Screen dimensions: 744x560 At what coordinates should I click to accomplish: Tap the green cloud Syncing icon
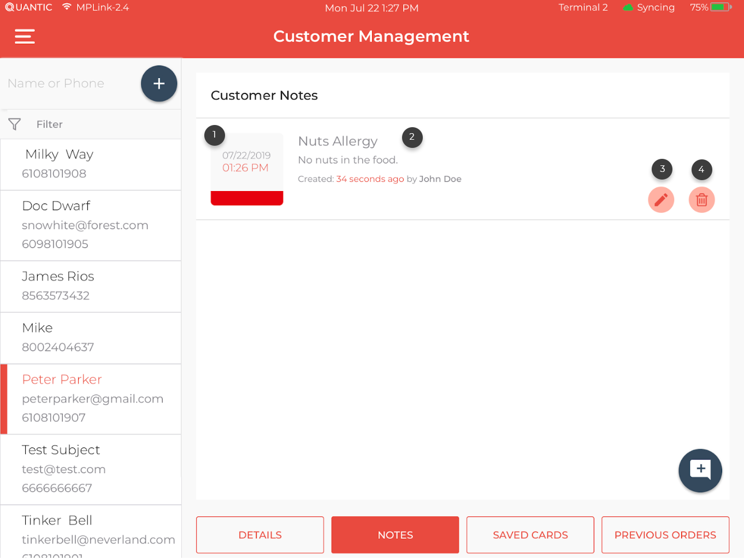(x=628, y=8)
